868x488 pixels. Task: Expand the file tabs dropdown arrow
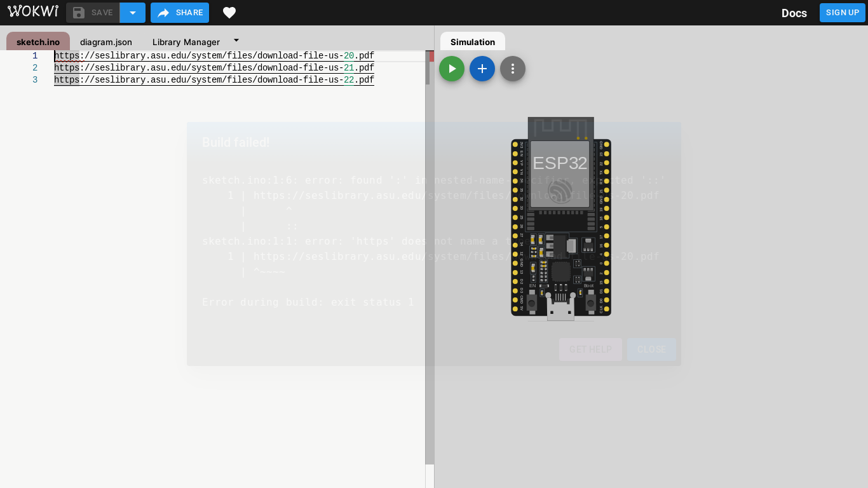click(236, 39)
